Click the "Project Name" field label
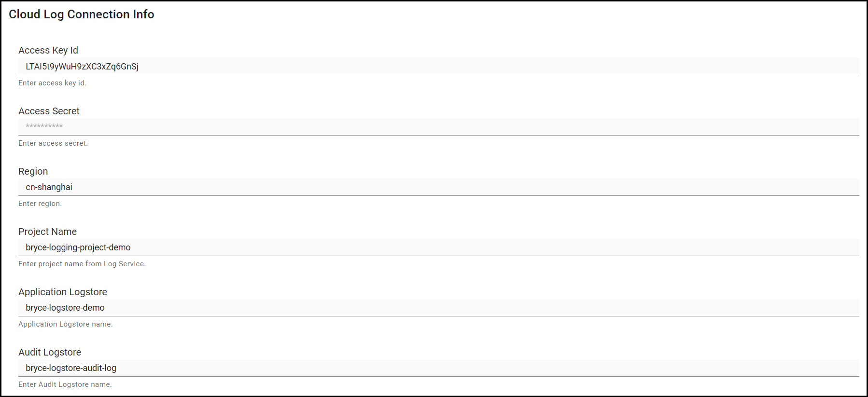 pyautogui.click(x=47, y=232)
